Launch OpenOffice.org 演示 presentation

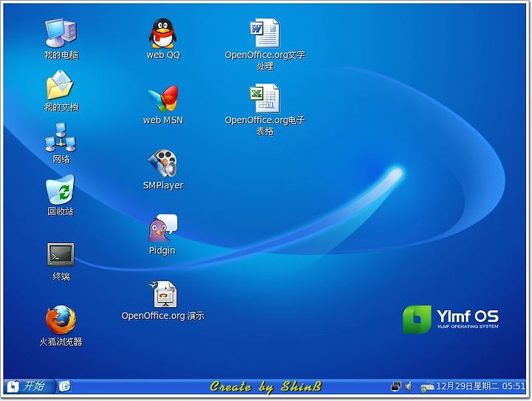(163, 294)
